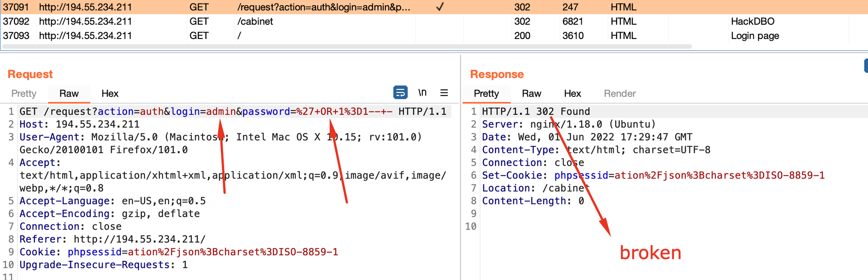Select history row 37092 /cabinet
The height and width of the screenshot is (280, 868).
[434, 21]
